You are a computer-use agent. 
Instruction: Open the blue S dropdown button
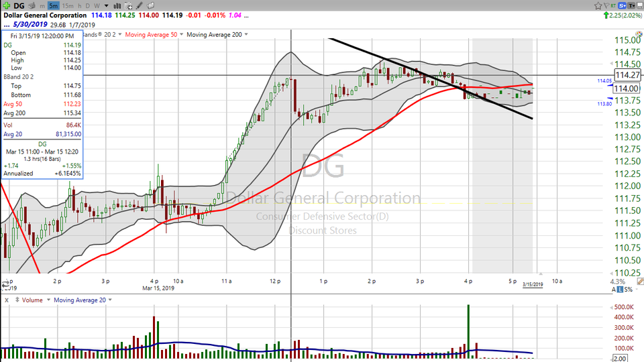(622, 6)
